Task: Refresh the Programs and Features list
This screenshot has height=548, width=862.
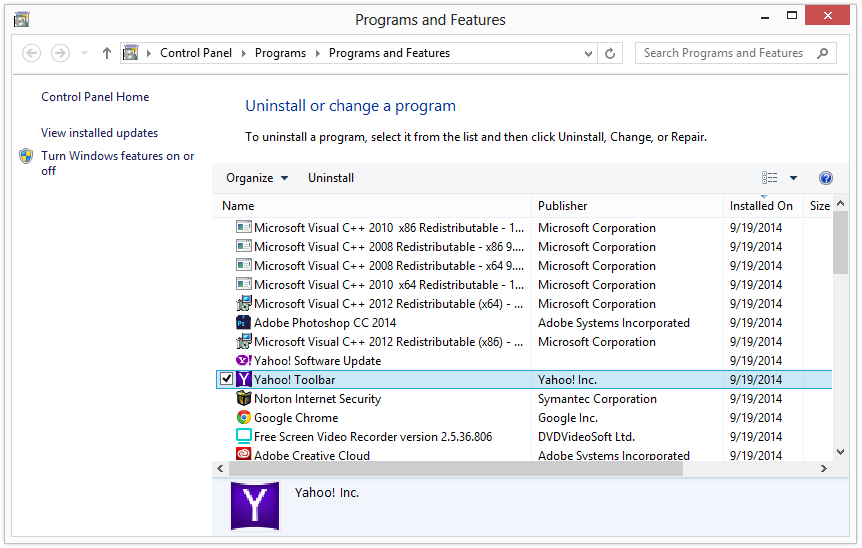Action: 610,53
